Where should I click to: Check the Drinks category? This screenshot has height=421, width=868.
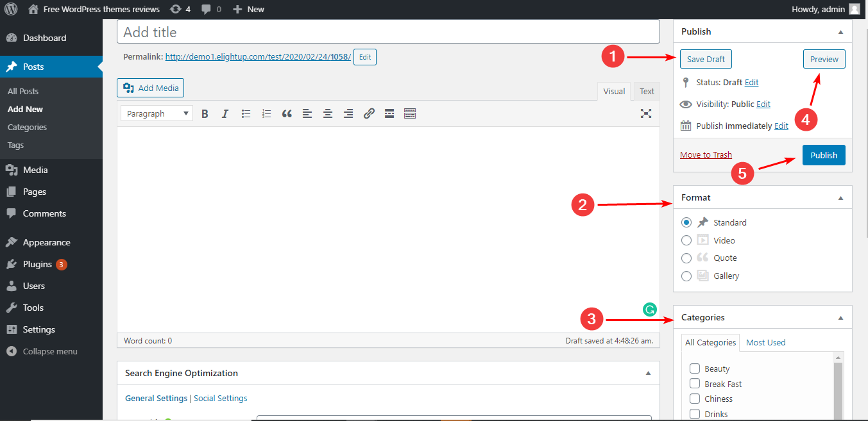pos(694,413)
